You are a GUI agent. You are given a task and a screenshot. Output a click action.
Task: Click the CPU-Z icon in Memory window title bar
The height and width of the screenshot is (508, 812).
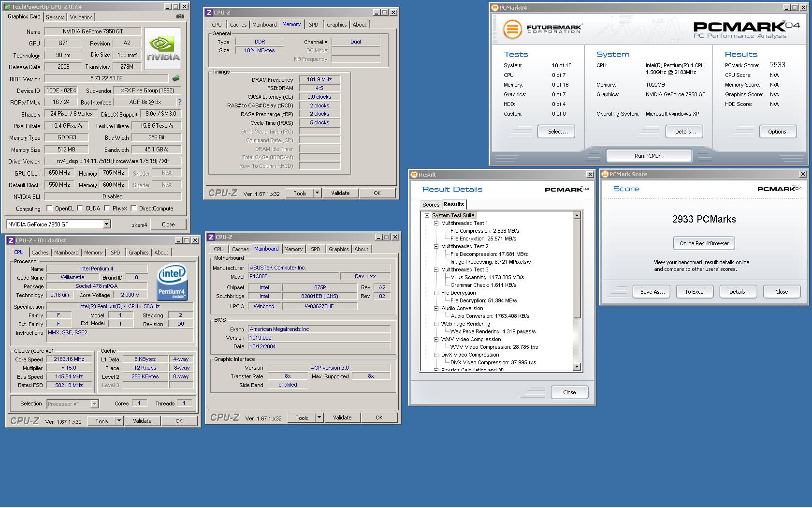[x=209, y=13]
